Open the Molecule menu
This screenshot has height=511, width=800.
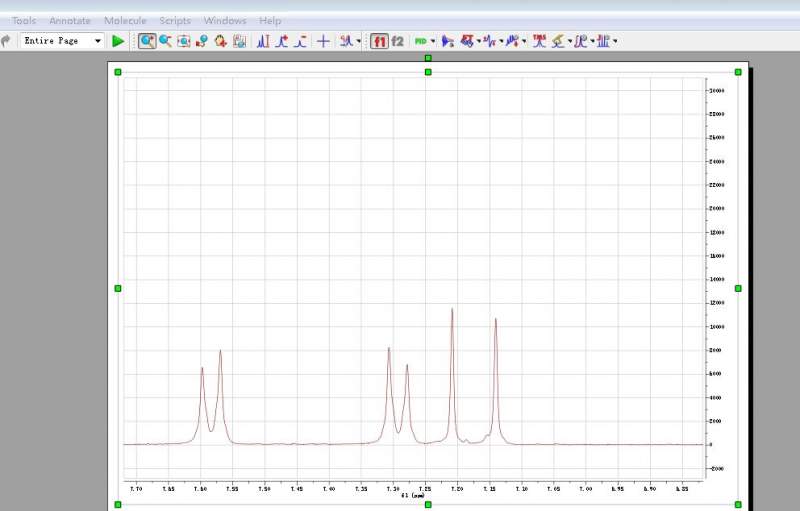pos(125,20)
